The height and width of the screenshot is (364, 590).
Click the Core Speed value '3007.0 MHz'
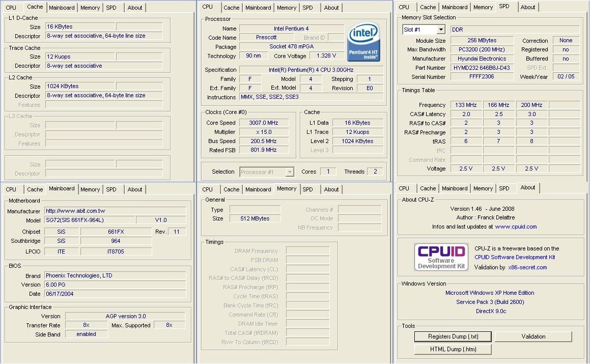[x=264, y=123]
